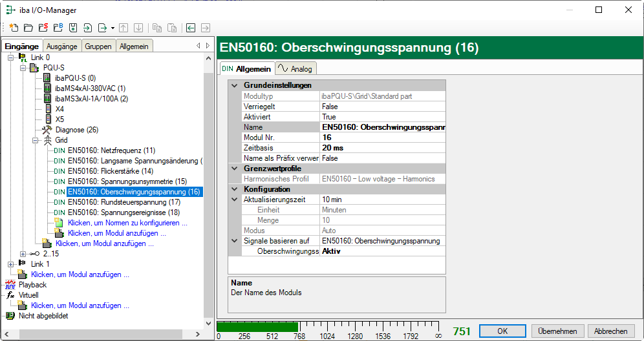The width and height of the screenshot is (644, 341).
Task: Click the green left arrow back icon
Action: [x=191, y=28]
